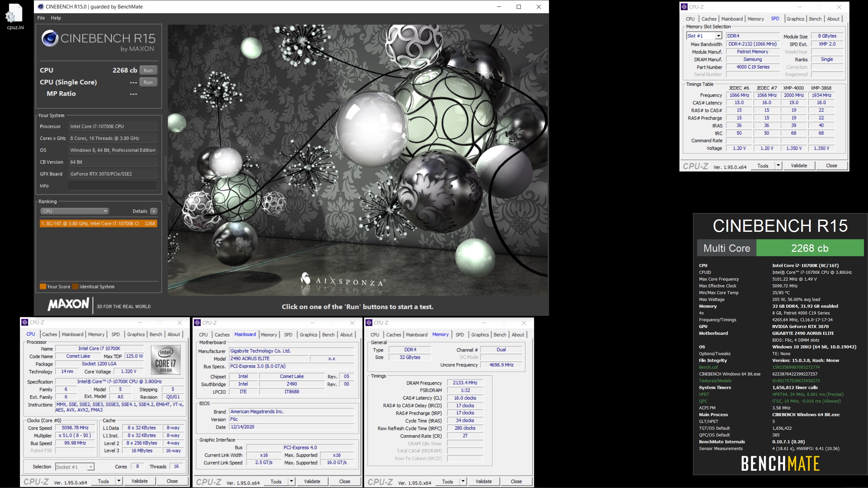This screenshot has height=488, width=868.
Task: Click the Max Bandwidth DDR4-2132 field
Action: 752,44
